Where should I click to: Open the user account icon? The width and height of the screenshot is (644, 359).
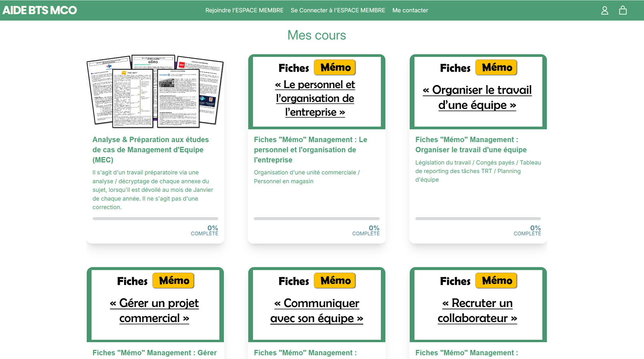pos(604,10)
